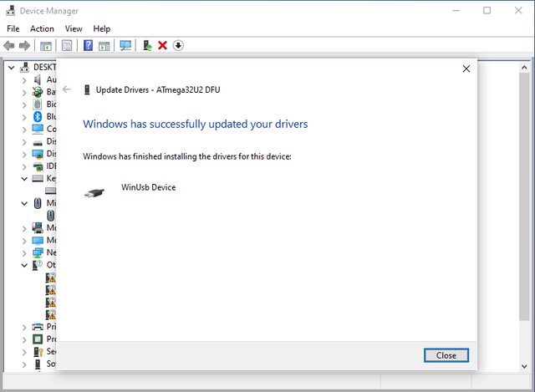This screenshot has height=392, width=535.
Task: Click the 'Windows has successfully updated your drivers' heading
Action: click(195, 125)
